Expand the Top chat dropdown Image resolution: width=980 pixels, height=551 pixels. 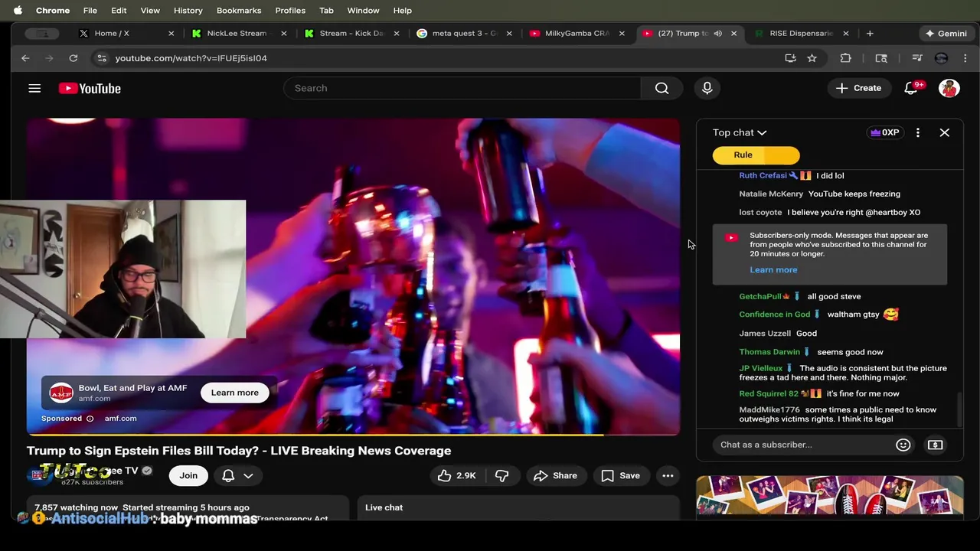pyautogui.click(x=739, y=132)
